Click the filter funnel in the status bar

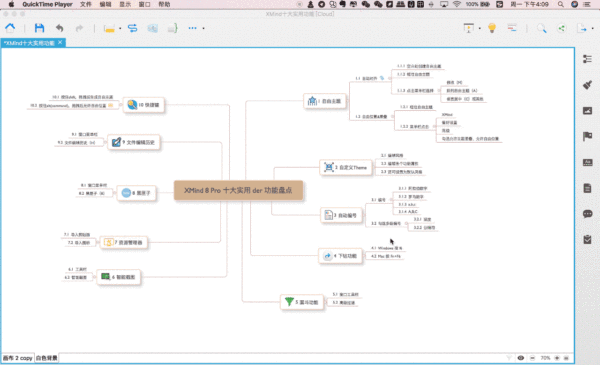509,358
